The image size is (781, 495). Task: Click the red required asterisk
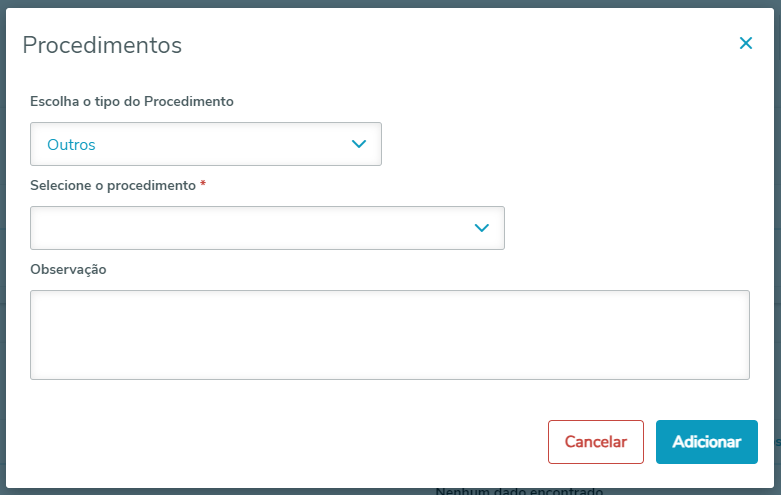[x=203, y=185]
